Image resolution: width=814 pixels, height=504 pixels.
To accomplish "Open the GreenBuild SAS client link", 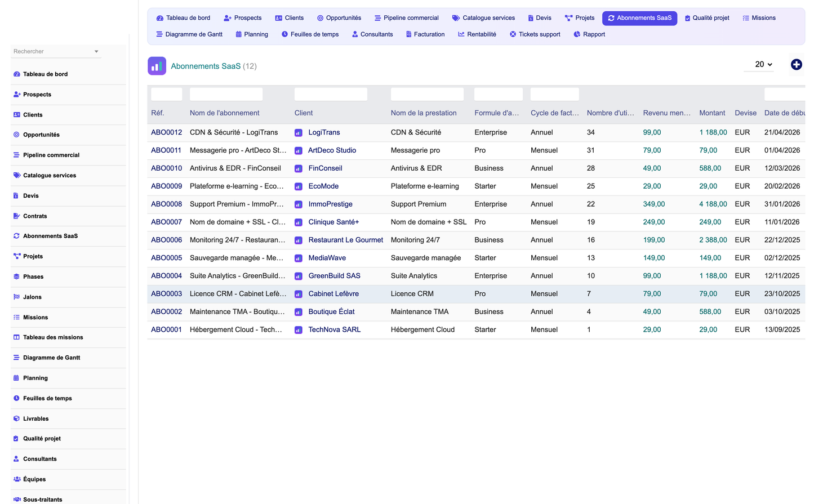I will pos(335,276).
